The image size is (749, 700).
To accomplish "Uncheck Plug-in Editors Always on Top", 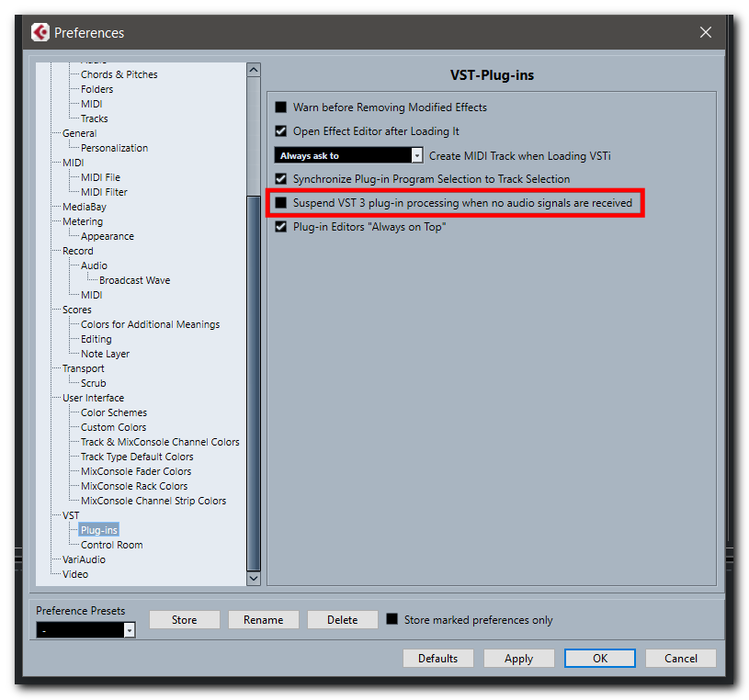I will tap(281, 227).
